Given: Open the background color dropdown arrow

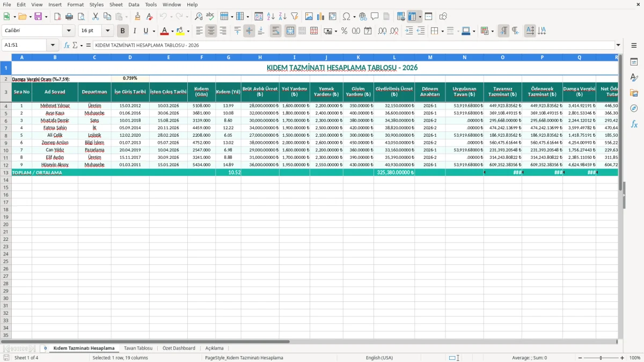Looking at the screenshot, I should [x=188, y=31].
